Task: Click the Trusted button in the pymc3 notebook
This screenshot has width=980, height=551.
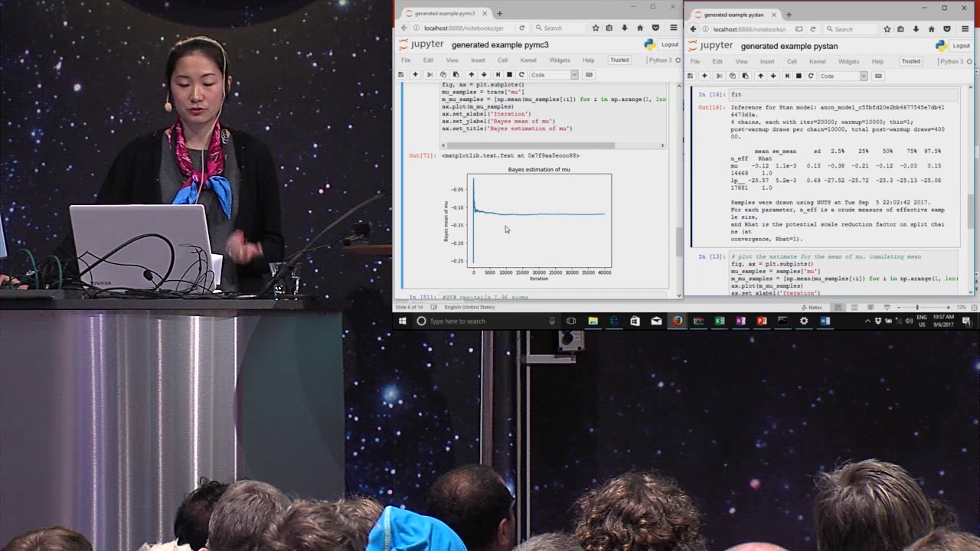Action: tap(619, 60)
